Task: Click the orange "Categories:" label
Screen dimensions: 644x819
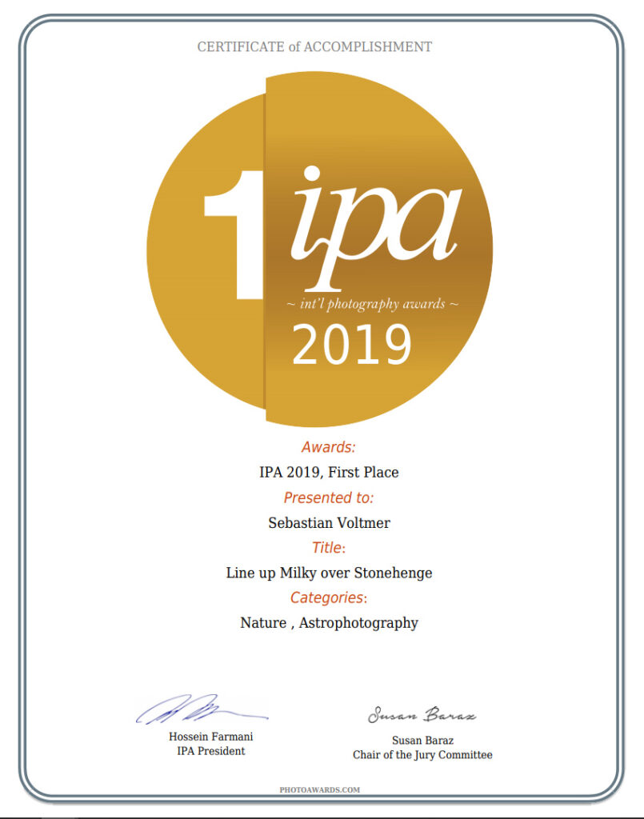Action: (x=328, y=597)
